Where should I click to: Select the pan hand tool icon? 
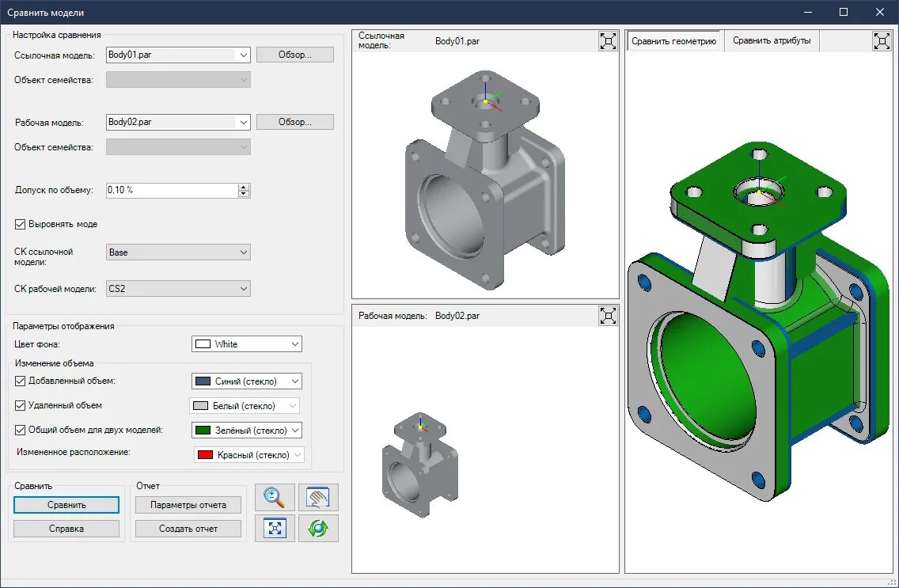pos(318,497)
